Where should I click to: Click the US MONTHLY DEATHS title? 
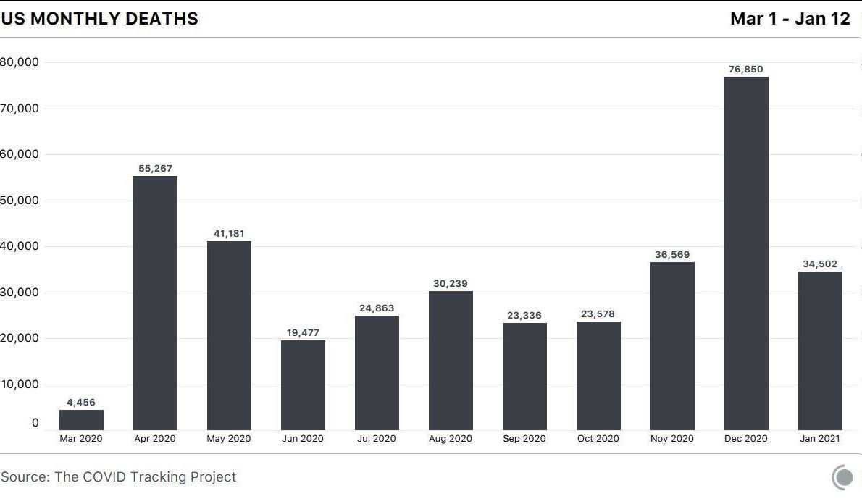(100, 19)
